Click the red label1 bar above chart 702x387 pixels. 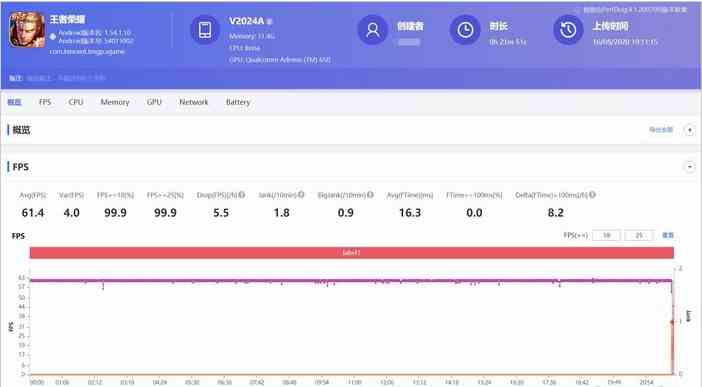click(351, 253)
